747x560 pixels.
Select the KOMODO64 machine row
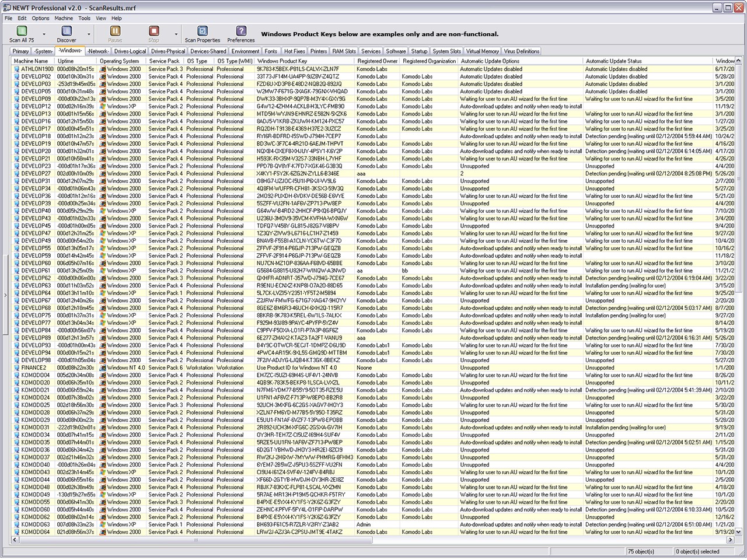pyautogui.click(x=36, y=532)
